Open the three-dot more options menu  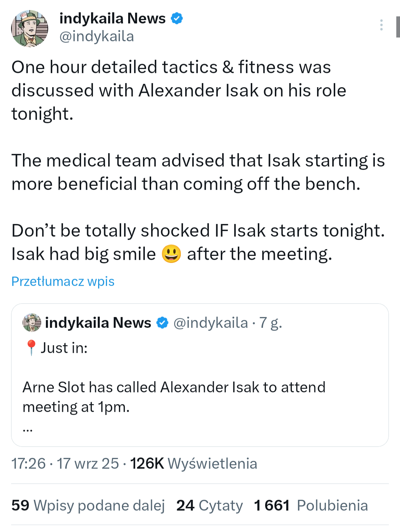[381, 25]
